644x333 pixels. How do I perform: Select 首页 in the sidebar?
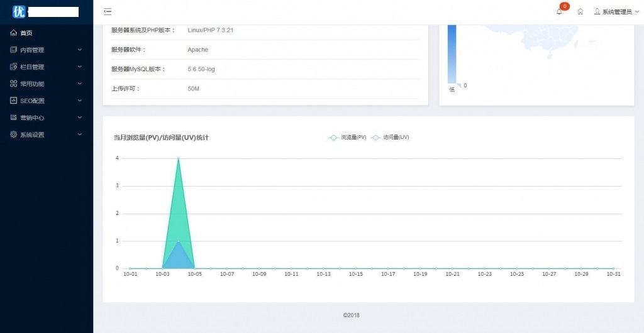pos(26,33)
